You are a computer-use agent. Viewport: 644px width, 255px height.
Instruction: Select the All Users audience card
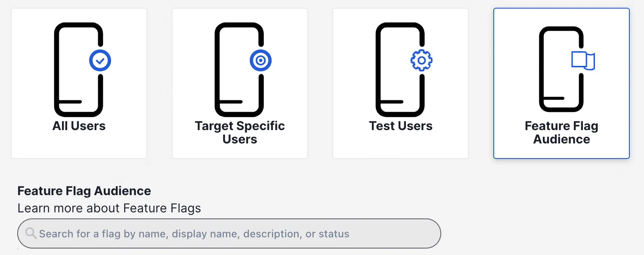tap(79, 83)
